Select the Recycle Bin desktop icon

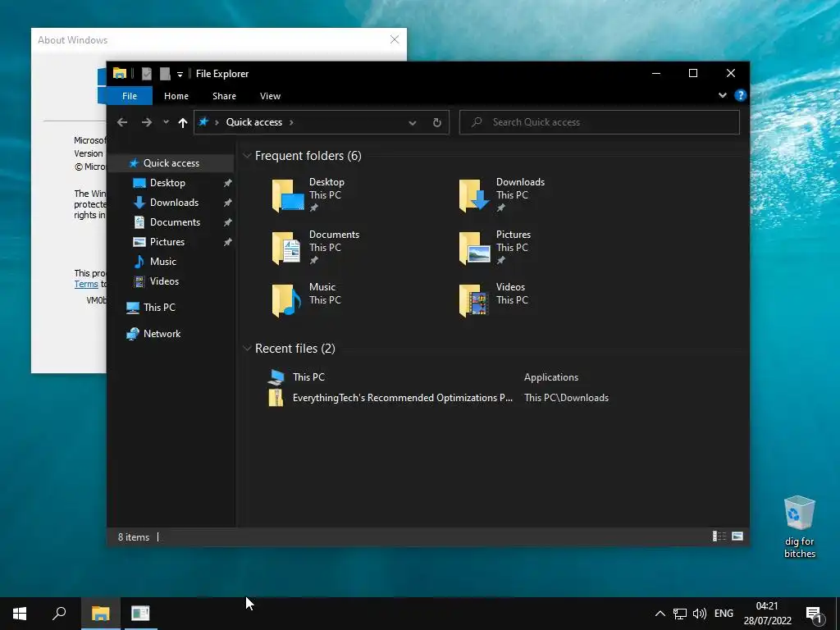(799, 527)
